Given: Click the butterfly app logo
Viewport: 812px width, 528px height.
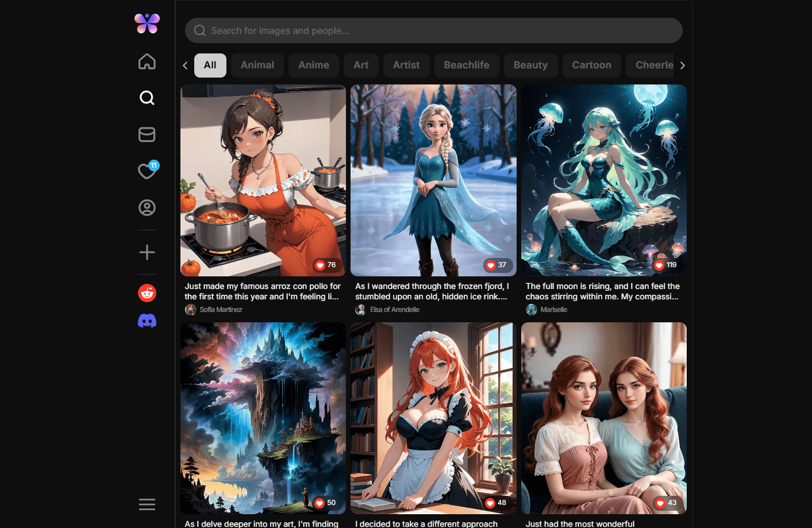Looking at the screenshot, I should coord(147,24).
